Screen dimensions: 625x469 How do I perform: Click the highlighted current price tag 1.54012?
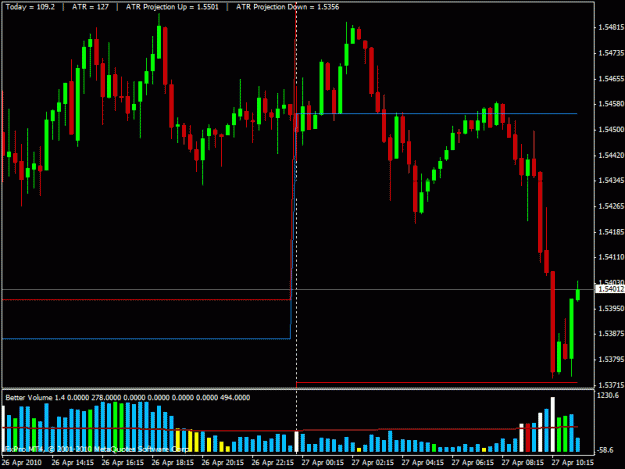coord(610,289)
